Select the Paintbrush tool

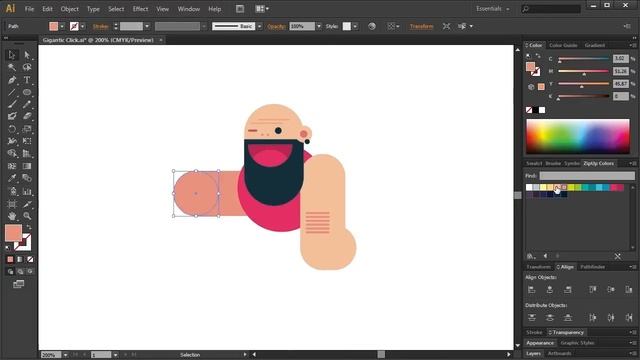pos(11,104)
